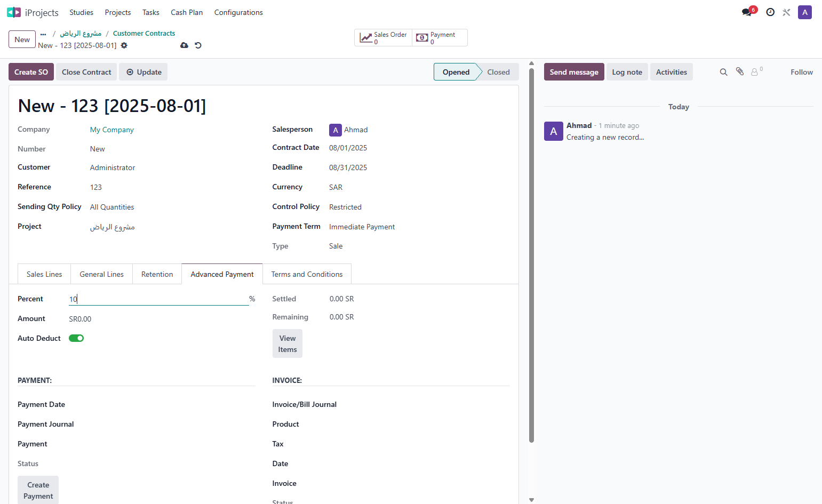The height and width of the screenshot is (504, 822).
Task: Switch to the Sales Lines tab
Action: point(44,274)
